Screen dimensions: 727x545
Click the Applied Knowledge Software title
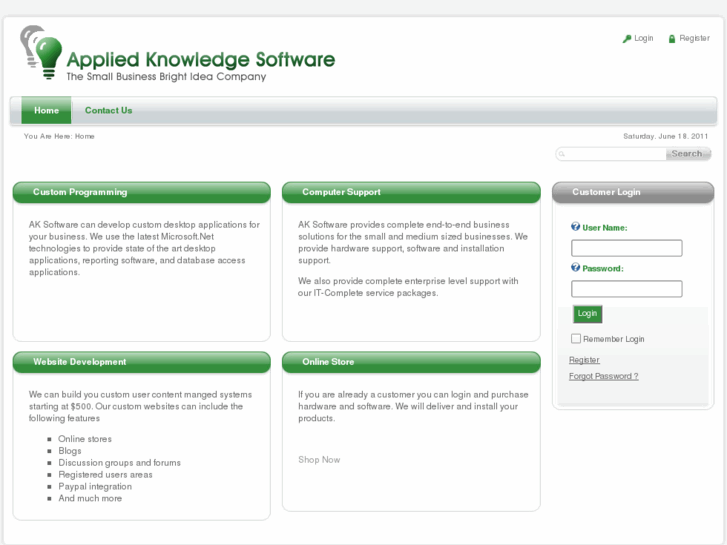(x=201, y=59)
